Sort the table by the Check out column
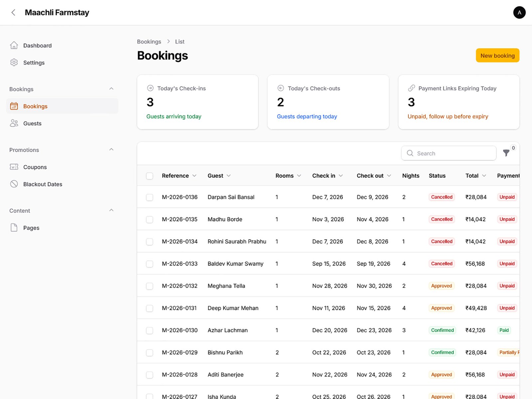 (x=374, y=176)
